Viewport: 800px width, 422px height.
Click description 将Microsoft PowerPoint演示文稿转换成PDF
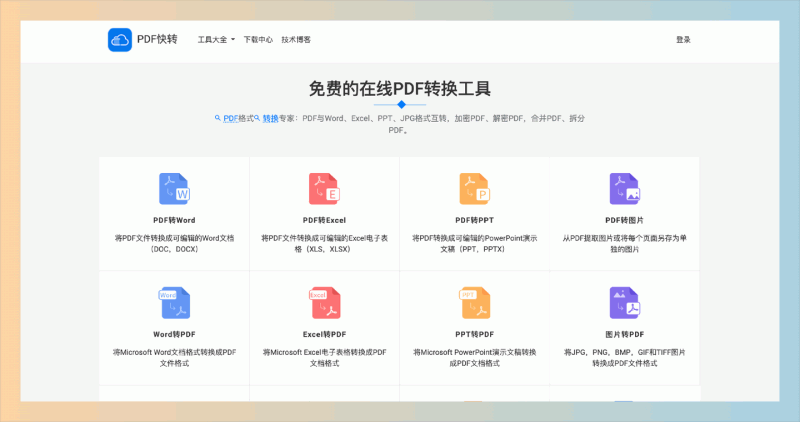click(x=474, y=358)
